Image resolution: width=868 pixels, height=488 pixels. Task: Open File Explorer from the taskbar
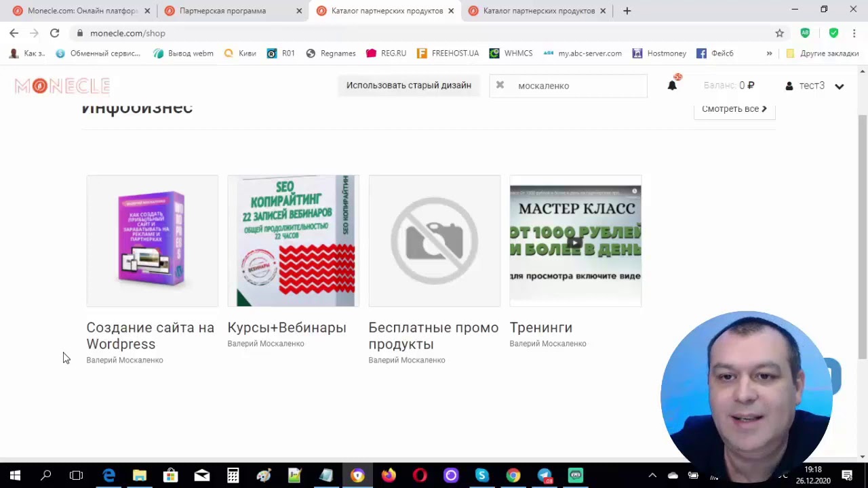pyautogui.click(x=140, y=475)
